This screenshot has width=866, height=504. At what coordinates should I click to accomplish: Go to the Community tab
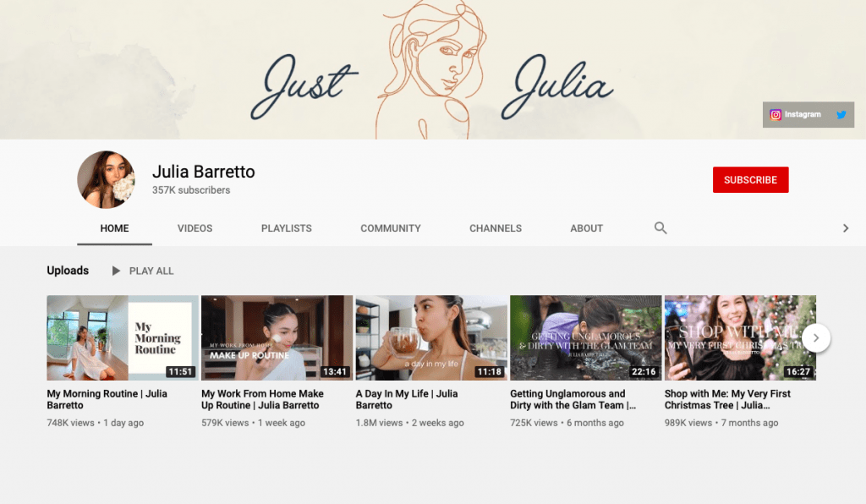click(391, 228)
